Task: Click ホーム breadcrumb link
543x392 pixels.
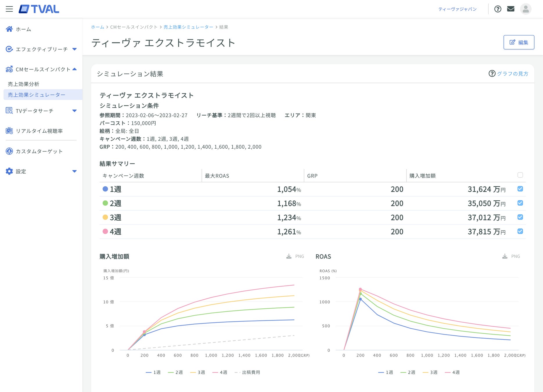Action: [x=98, y=27]
